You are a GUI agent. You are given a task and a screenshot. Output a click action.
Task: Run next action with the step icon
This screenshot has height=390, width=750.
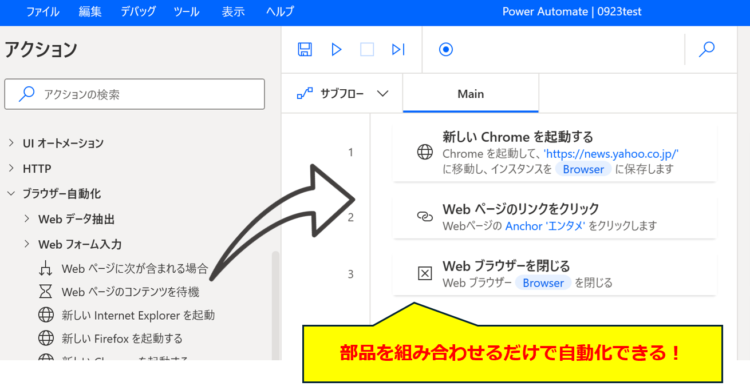point(398,49)
